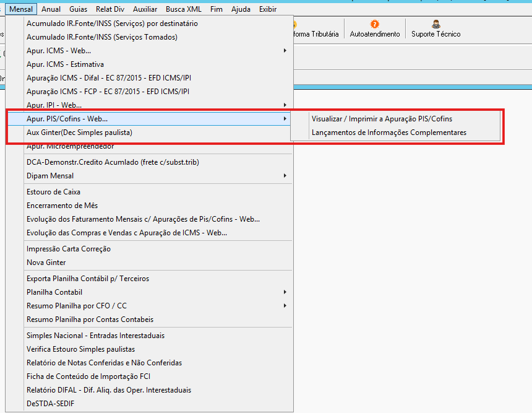Open Relatório de Notas Conferidas e Não Conferidas
The image size is (532, 413).
point(149,363)
